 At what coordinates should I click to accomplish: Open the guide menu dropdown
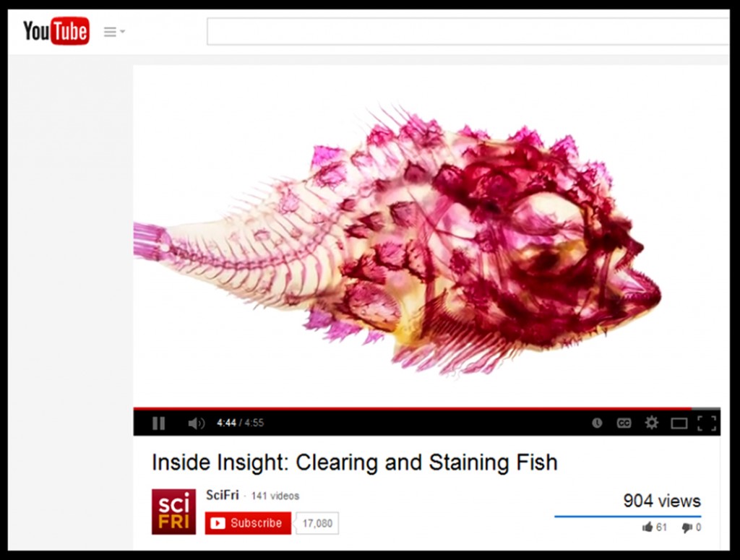(114, 32)
